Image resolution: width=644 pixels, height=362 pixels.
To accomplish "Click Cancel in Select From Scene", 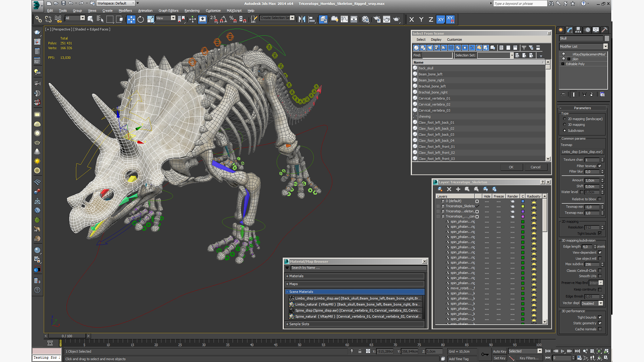I will pyautogui.click(x=535, y=167).
